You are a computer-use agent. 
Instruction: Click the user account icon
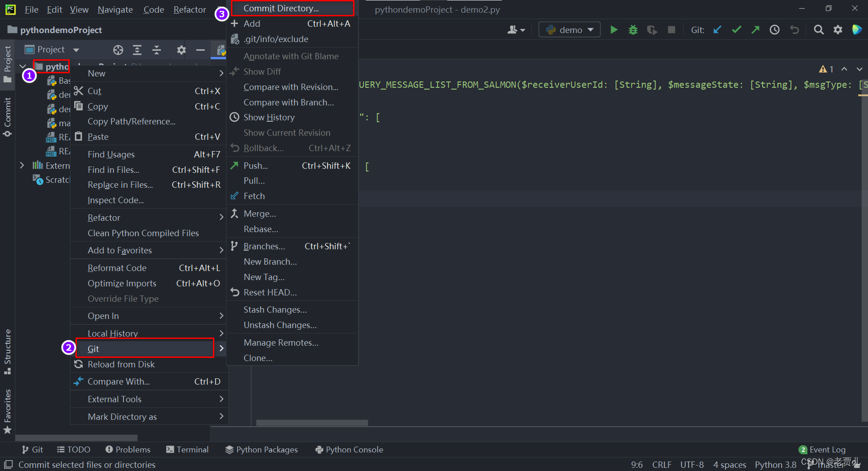(516, 30)
